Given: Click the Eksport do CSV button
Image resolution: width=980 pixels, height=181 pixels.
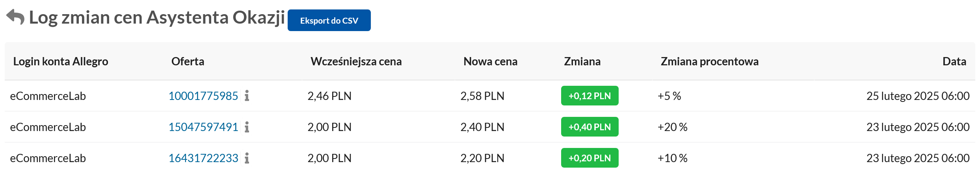Looking at the screenshot, I should 329,20.
